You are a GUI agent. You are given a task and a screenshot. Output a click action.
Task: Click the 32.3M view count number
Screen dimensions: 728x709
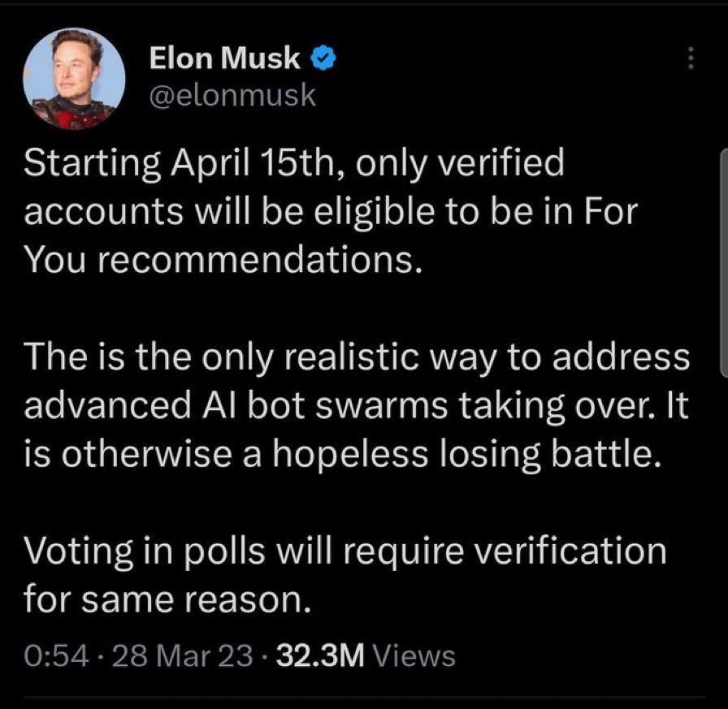(321, 655)
